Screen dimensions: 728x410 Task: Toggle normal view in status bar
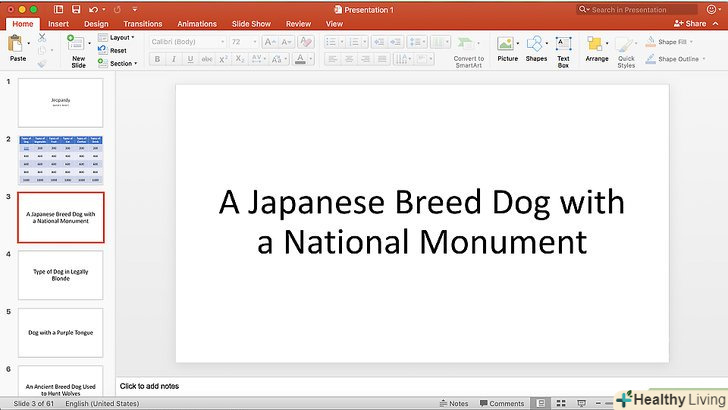(543, 403)
